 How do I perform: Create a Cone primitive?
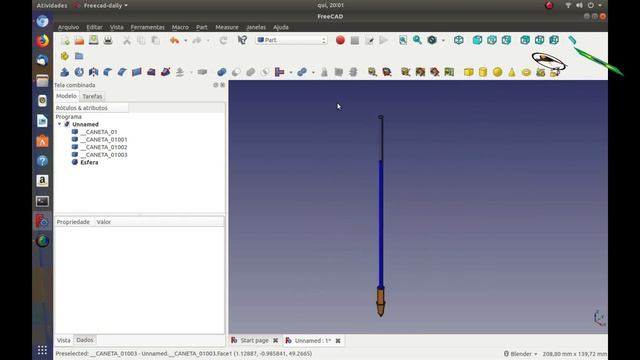pyautogui.click(x=512, y=72)
